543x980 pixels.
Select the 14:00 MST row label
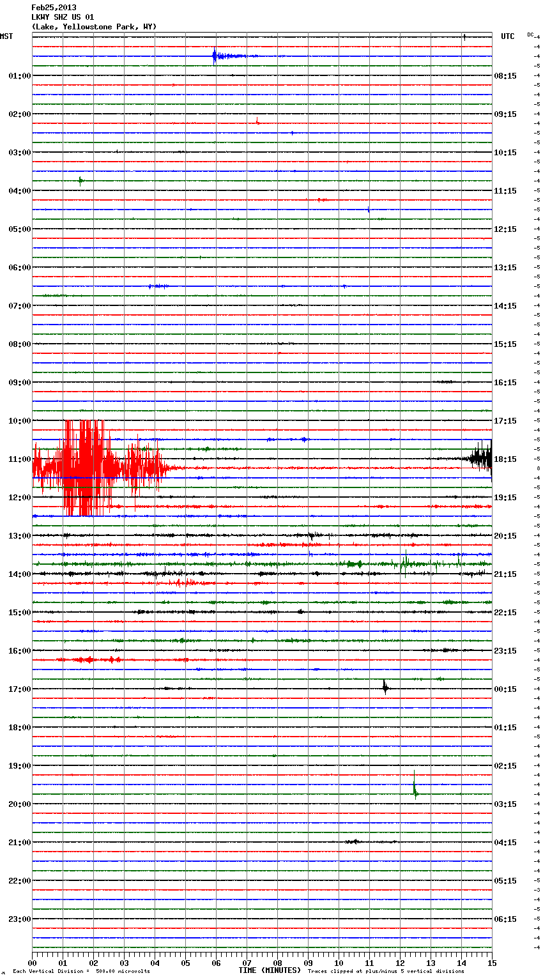(20, 574)
